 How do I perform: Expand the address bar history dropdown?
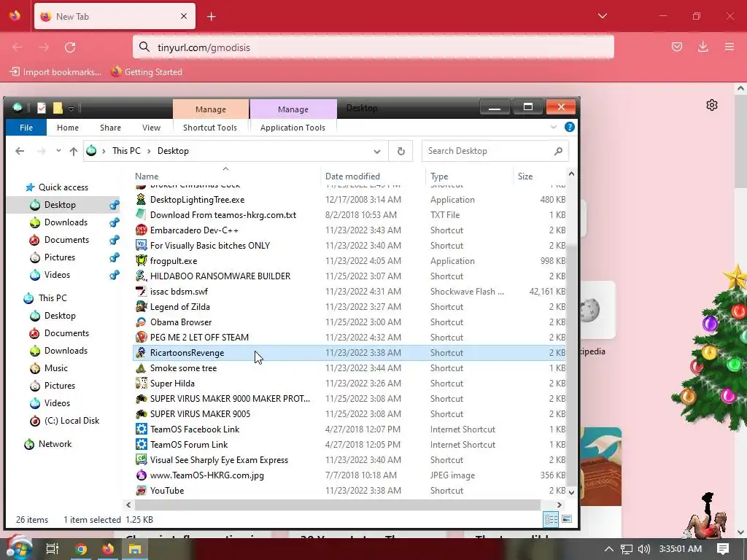click(x=377, y=152)
